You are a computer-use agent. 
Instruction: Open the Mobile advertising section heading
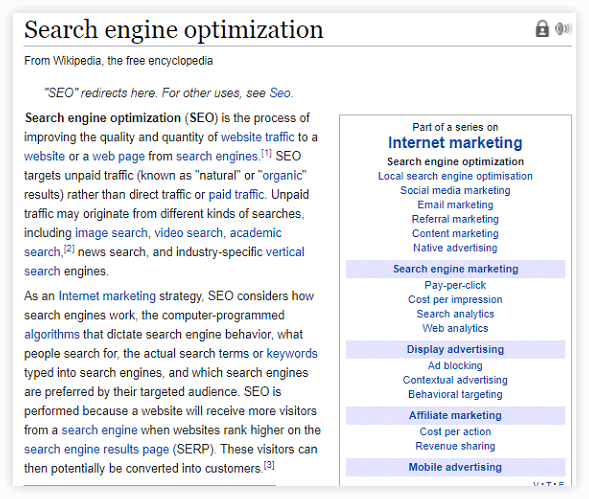pos(455,467)
